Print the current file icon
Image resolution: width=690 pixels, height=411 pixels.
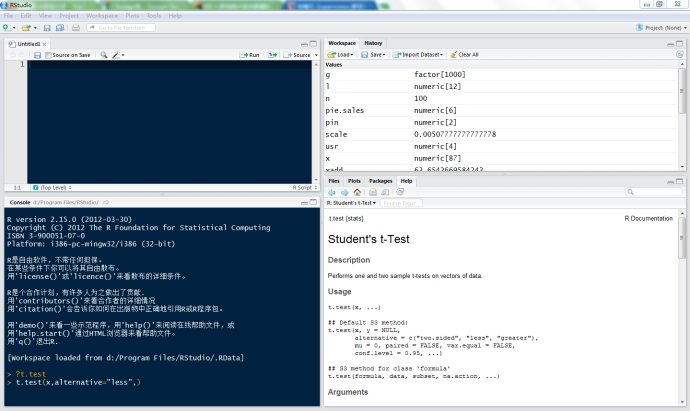click(x=76, y=27)
